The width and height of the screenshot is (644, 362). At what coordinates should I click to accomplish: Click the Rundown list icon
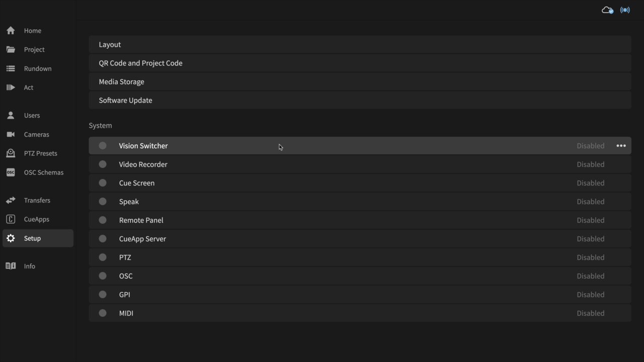(x=11, y=68)
